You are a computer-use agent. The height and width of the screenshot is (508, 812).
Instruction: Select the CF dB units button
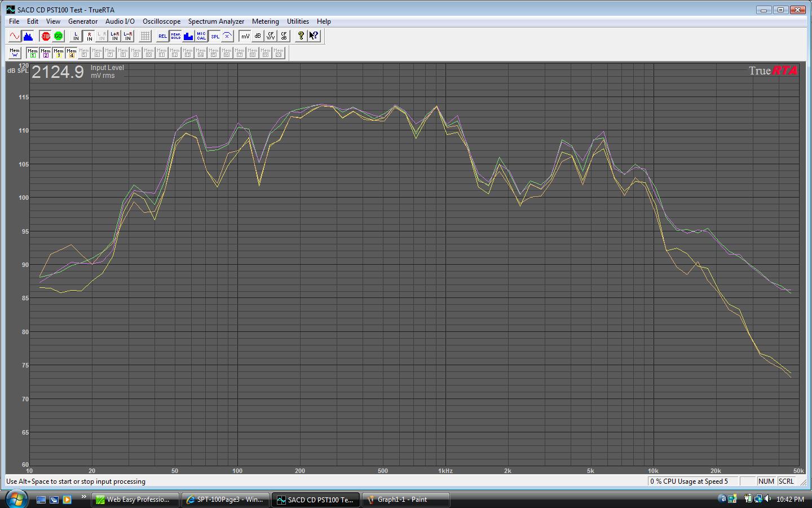pyautogui.click(x=284, y=36)
